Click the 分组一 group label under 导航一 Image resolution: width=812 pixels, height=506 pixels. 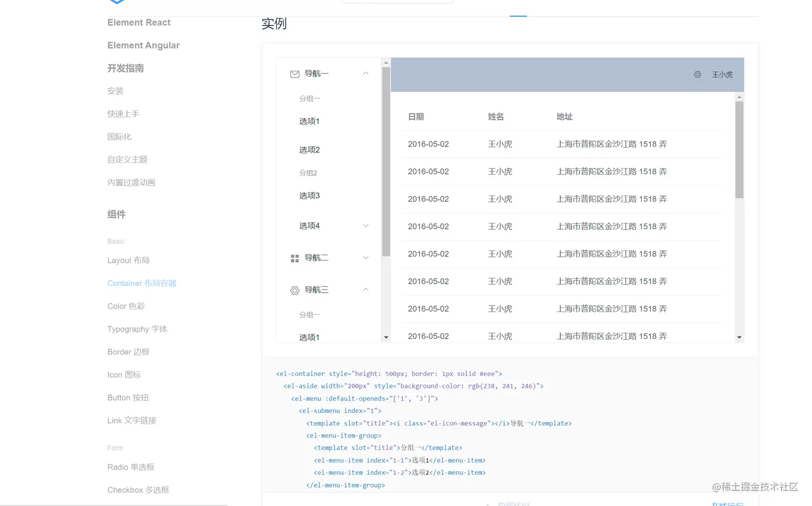coord(310,99)
